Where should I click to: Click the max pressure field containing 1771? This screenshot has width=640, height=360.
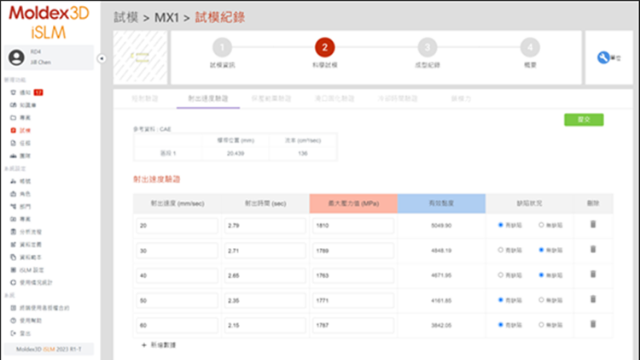click(x=353, y=300)
